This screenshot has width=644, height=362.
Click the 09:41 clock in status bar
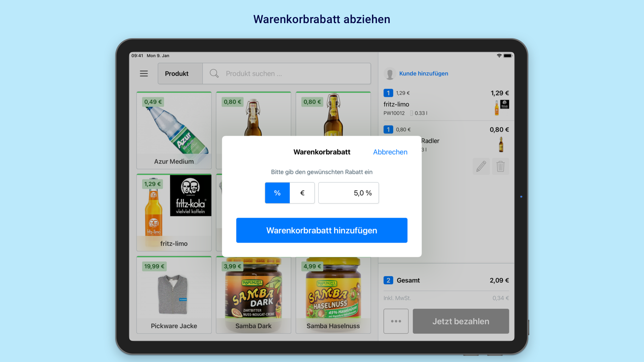(x=137, y=56)
